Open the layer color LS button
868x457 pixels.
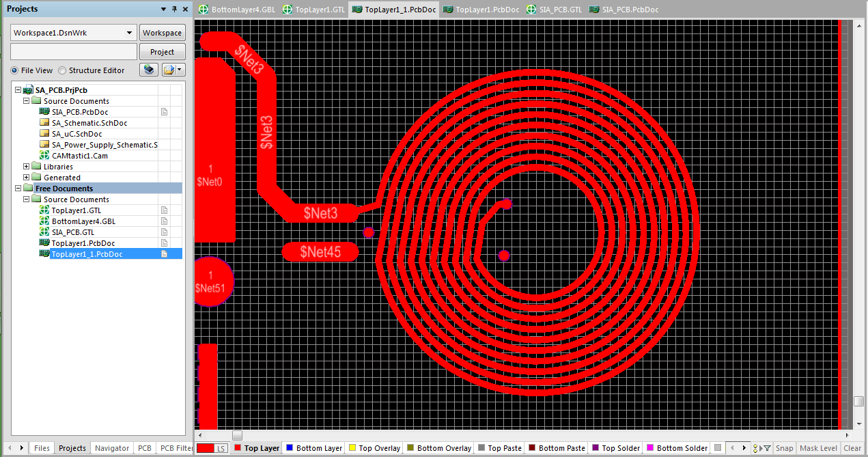[x=221, y=448]
